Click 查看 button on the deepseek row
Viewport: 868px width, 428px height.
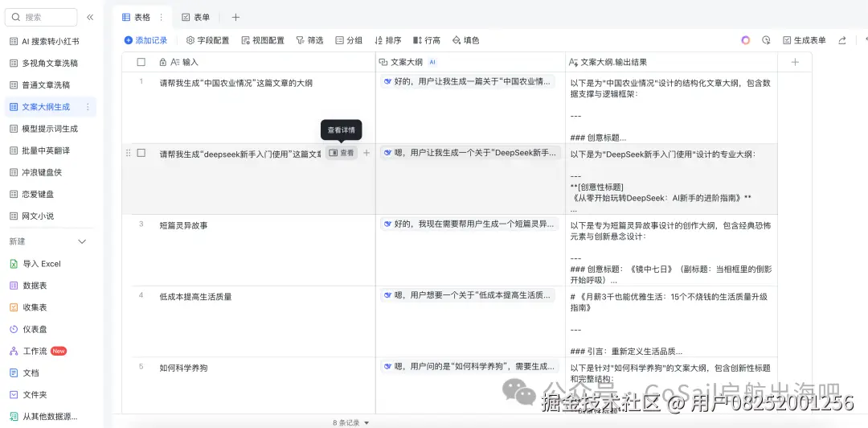point(341,153)
